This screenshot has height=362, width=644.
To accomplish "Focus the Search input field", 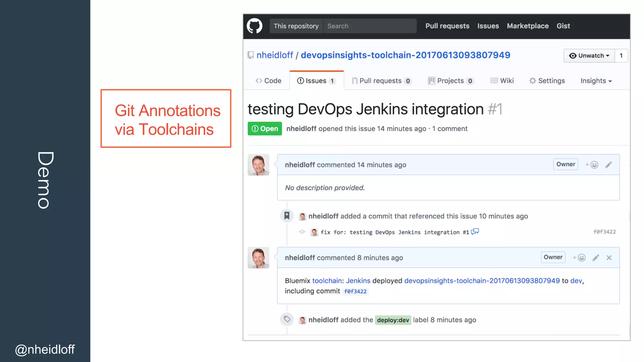I will [x=370, y=26].
